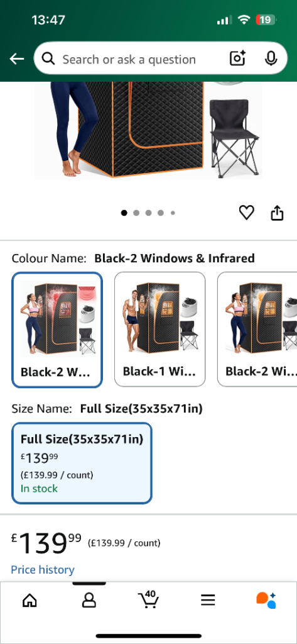This screenshot has height=644, width=297.
Task: Select third Black-2 Wi... colour option
Action: (257, 330)
